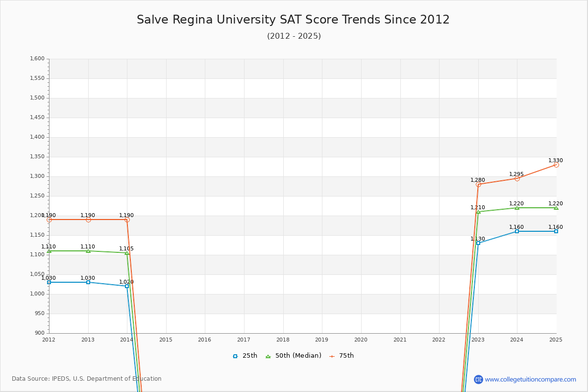This screenshot has width=588, height=392.
Task: Click the 900 y-axis label
Action: [x=40, y=333]
